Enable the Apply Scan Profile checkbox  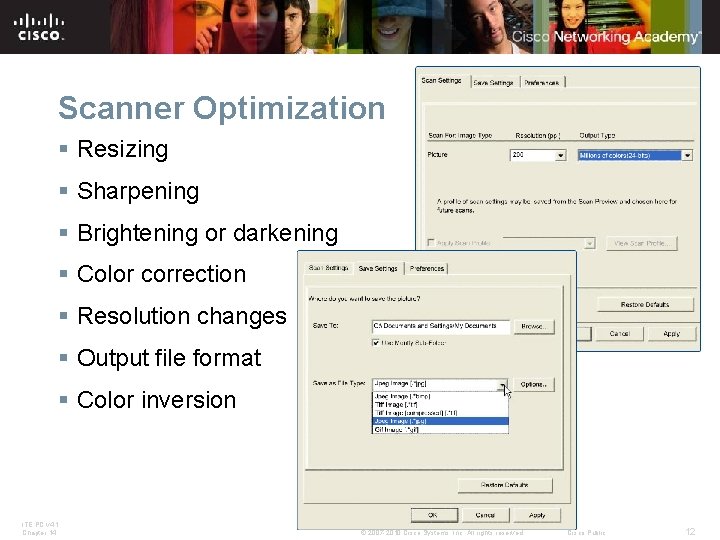tap(431, 242)
